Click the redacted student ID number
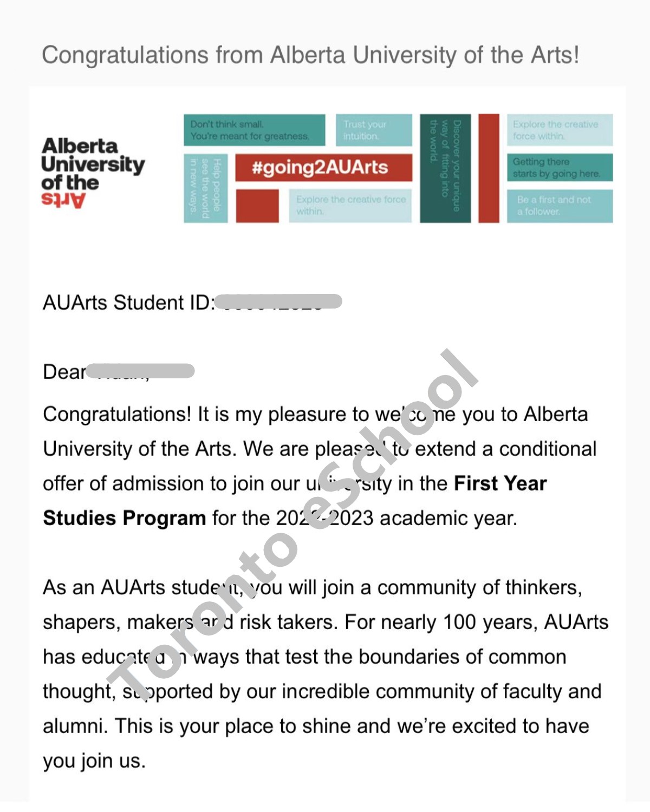Viewport: 650px width, 812px height. point(278,302)
